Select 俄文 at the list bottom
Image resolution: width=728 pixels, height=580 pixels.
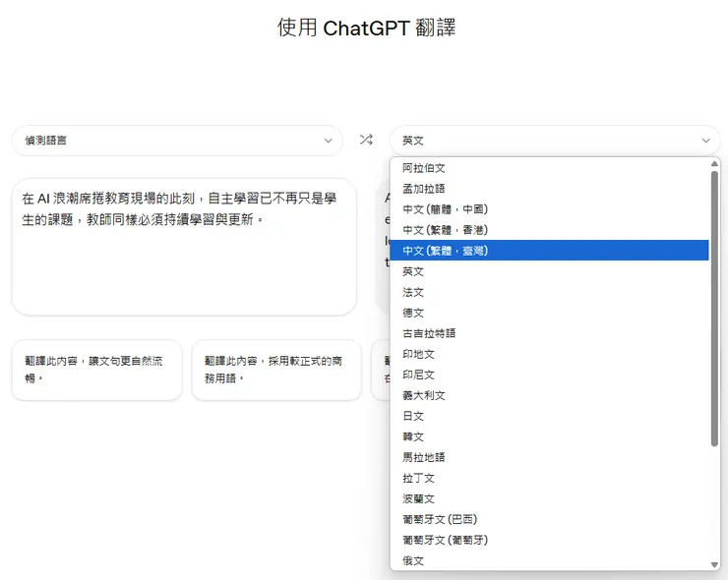point(550,560)
